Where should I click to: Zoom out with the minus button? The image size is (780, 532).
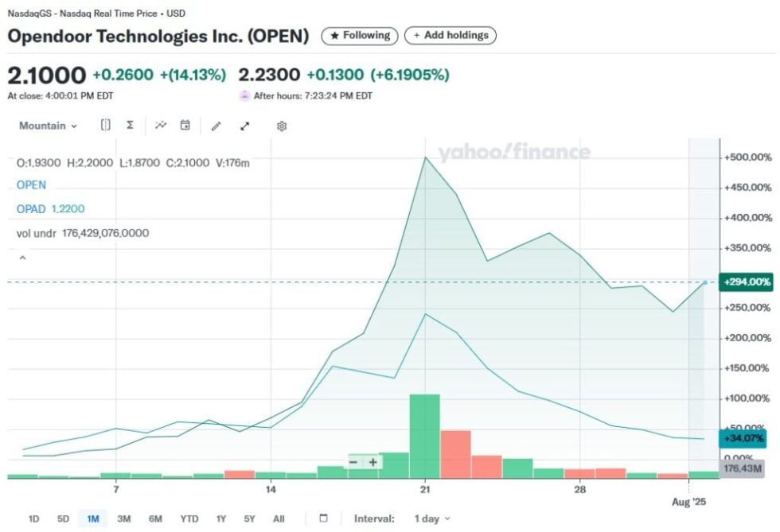pos(353,462)
